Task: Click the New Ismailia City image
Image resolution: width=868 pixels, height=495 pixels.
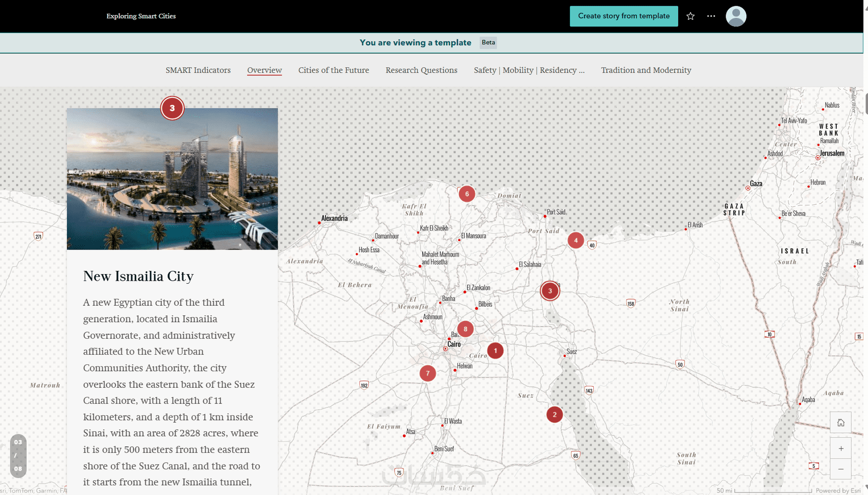Action: tap(172, 179)
